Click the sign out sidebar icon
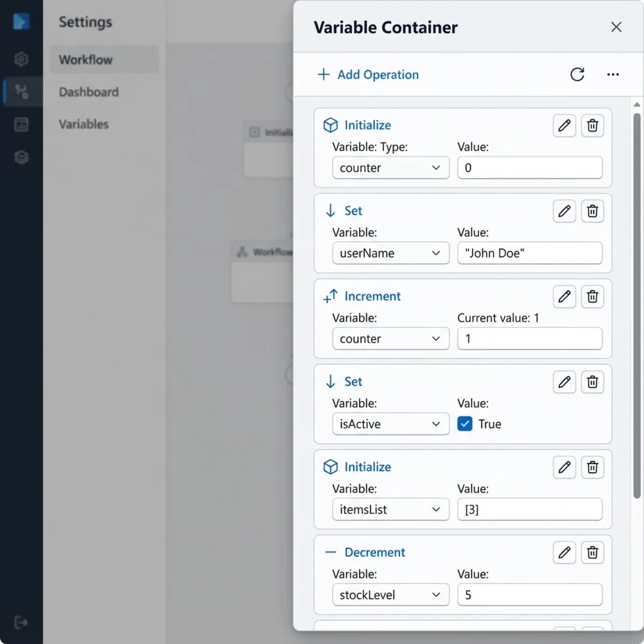Viewport: 644px width, 644px height. pos(21,623)
